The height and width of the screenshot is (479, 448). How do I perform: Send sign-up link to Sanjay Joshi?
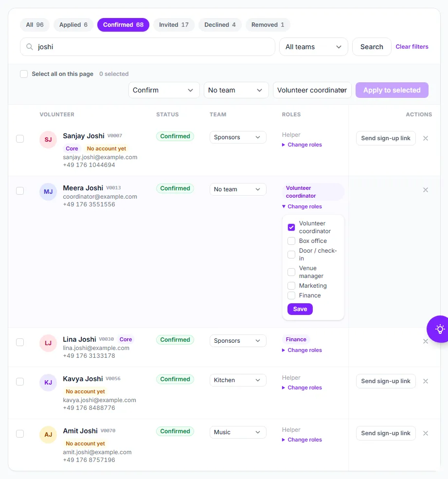(x=386, y=138)
